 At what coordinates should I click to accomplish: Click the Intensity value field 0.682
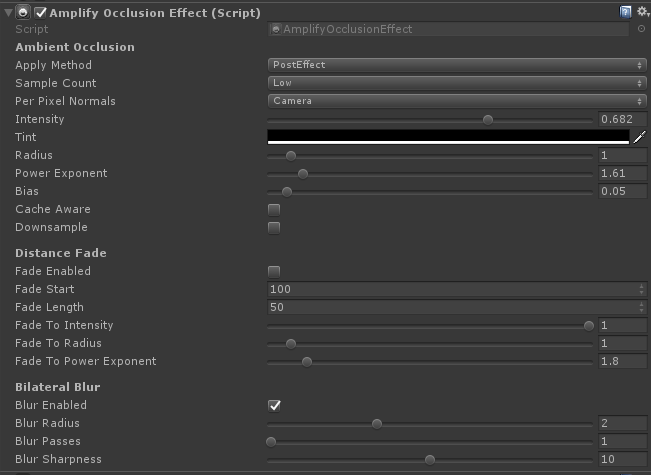coord(622,119)
